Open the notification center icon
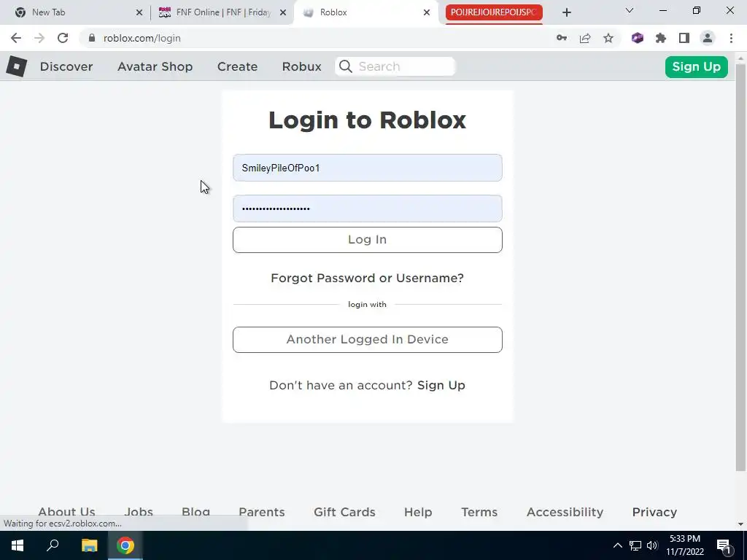Image resolution: width=747 pixels, height=560 pixels. 724,547
